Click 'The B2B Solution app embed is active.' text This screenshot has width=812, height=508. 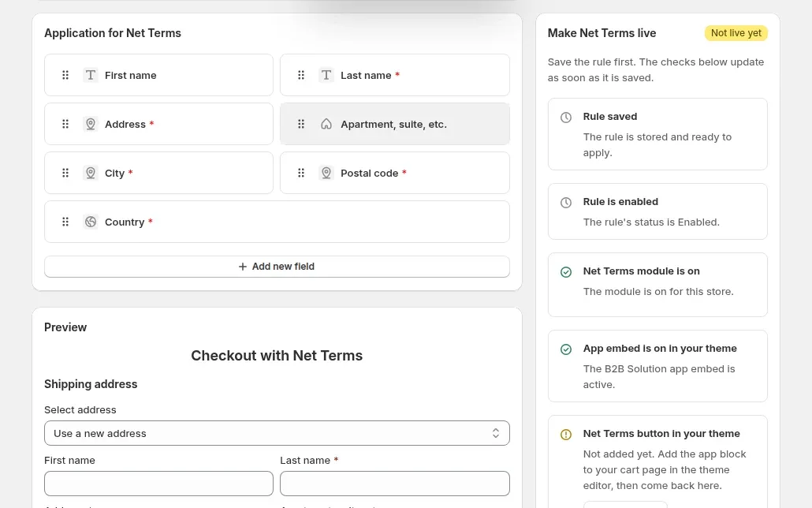[x=659, y=377]
